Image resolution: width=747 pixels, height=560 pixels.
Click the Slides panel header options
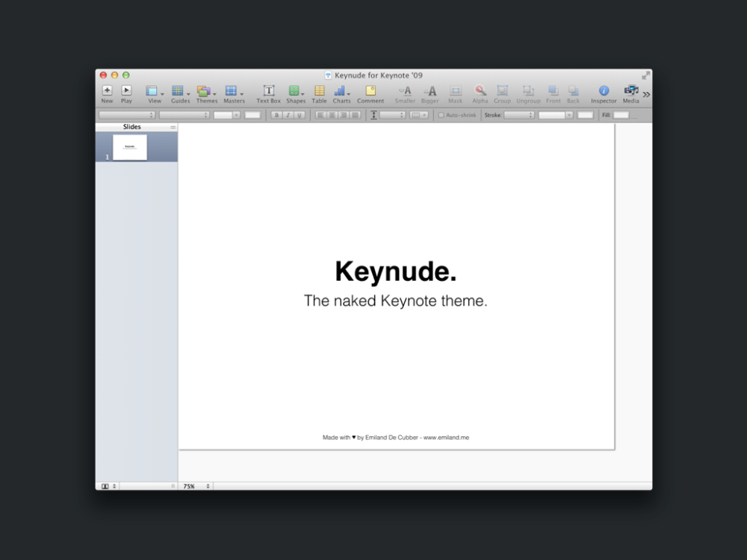[x=173, y=127]
